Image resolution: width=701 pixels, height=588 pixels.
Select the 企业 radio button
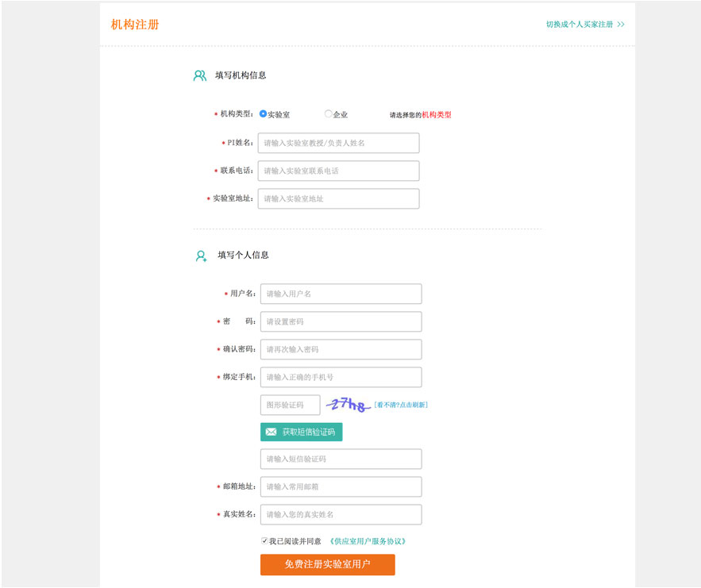[x=329, y=114]
